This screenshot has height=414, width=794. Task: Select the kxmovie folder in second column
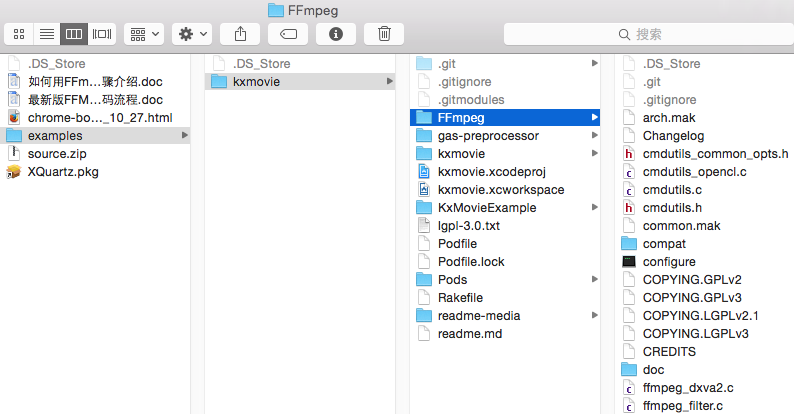click(x=300, y=81)
